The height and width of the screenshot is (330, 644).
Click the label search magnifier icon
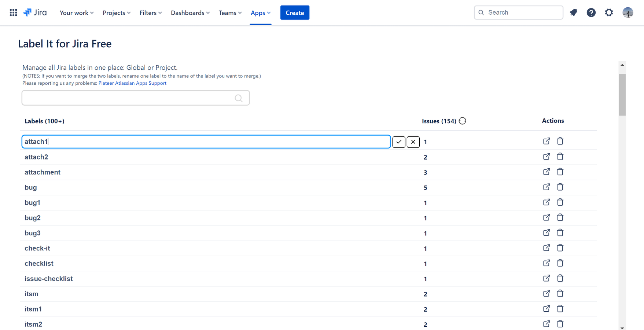239,98
